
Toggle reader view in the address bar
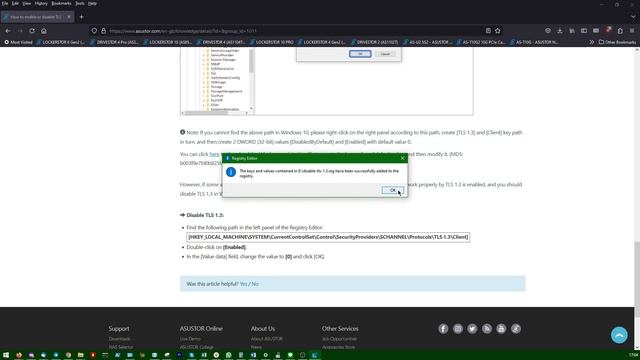coord(488,31)
